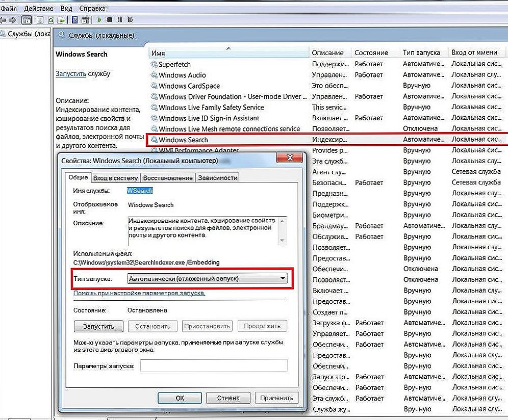Click the Forward arrow in the toolbar
The image size is (508, 420).
pos(12,20)
